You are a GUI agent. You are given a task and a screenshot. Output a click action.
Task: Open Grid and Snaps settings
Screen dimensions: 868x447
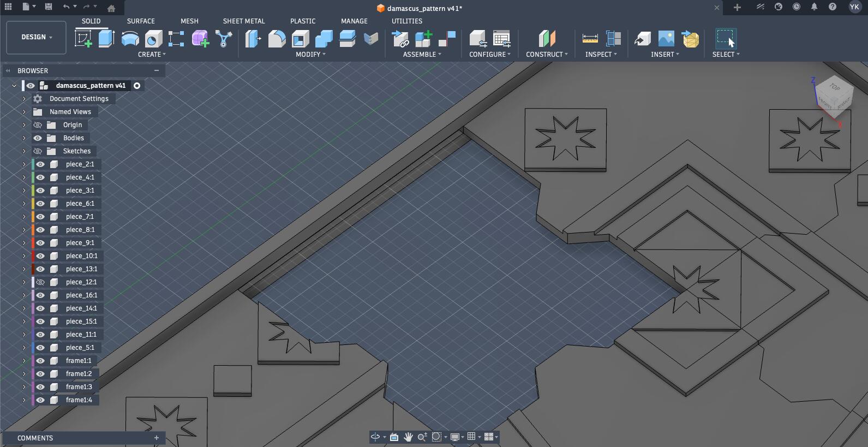pyautogui.click(x=471, y=437)
